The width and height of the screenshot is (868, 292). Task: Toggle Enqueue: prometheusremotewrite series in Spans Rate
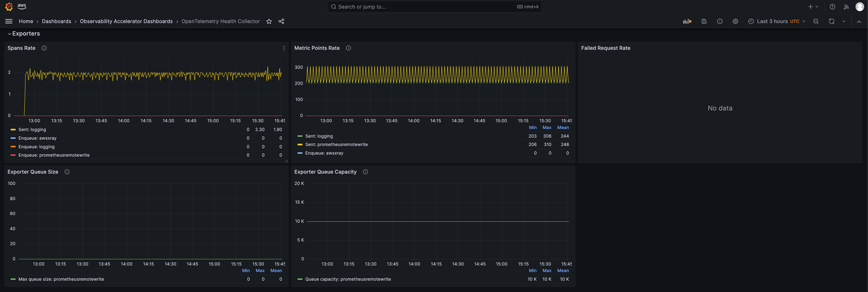click(x=54, y=155)
